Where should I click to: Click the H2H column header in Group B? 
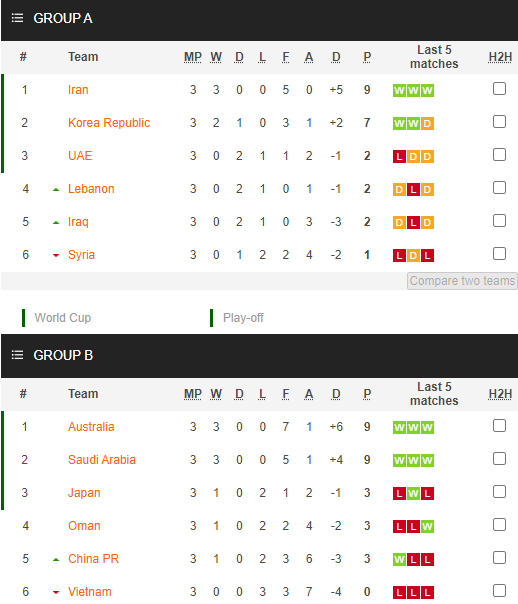tap(500, 394)
